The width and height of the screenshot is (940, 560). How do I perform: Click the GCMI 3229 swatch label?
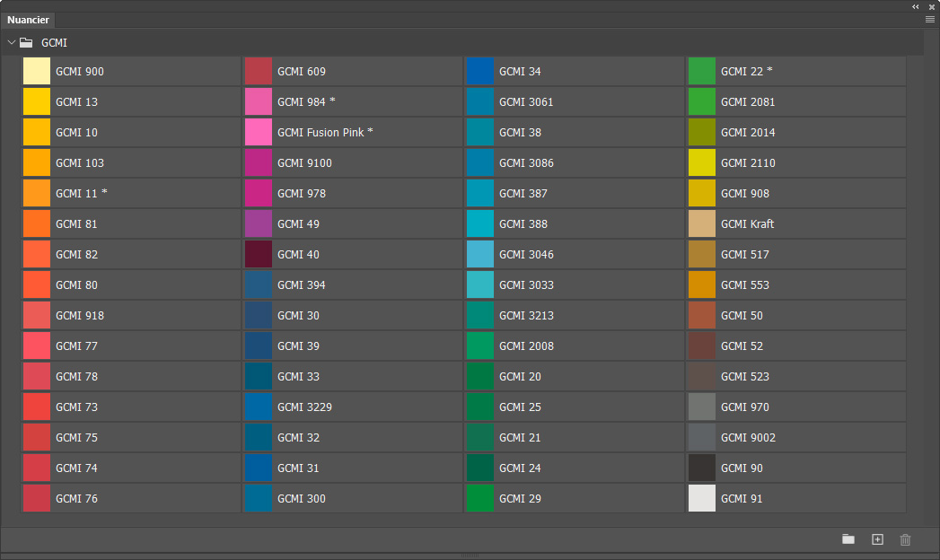[304, 407]
